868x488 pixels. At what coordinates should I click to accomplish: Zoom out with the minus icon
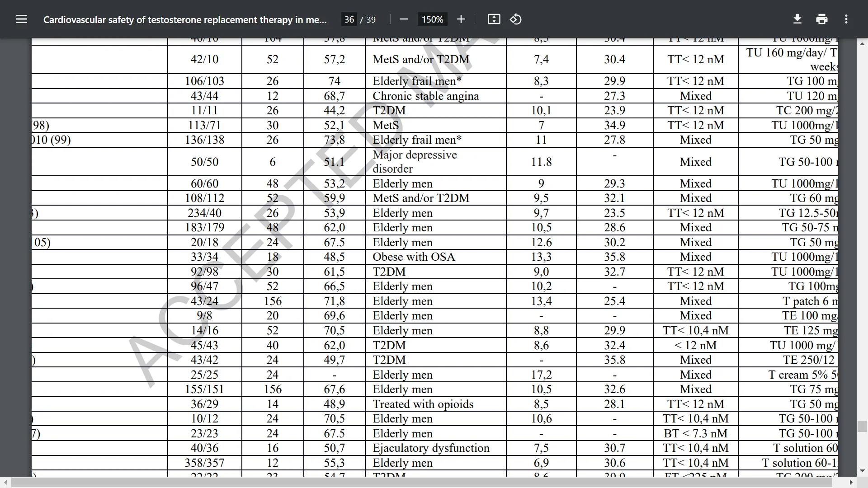(x=404, y=19)
